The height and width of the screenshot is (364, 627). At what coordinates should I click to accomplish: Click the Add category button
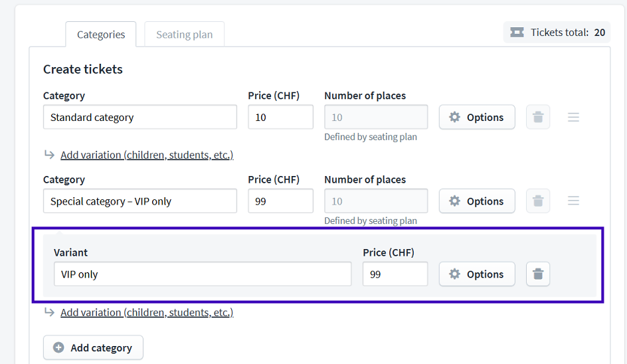pyautogui.click(x=93, y=347)
